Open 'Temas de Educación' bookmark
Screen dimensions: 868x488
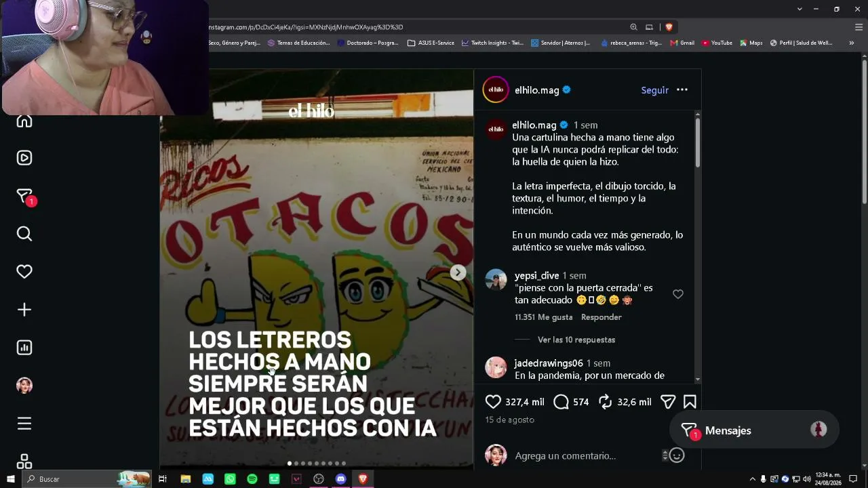299,43
